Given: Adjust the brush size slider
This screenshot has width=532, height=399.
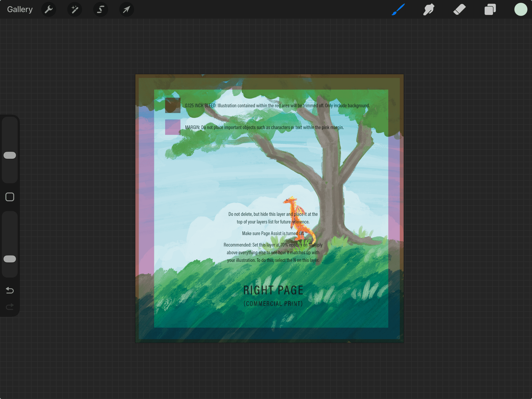Looking at the screenshot, I should coord(10,155).
